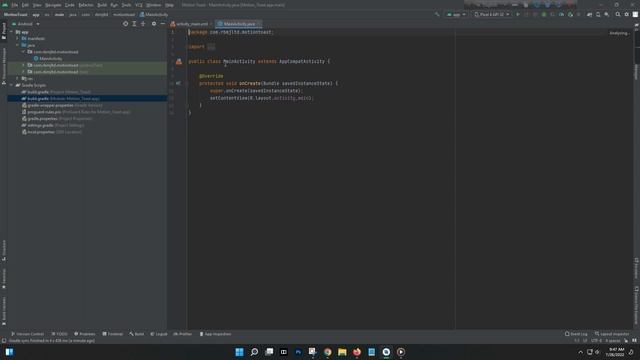Click the collapse all icon in Project panel
The image size is (640, 360).
click(143, 24)
